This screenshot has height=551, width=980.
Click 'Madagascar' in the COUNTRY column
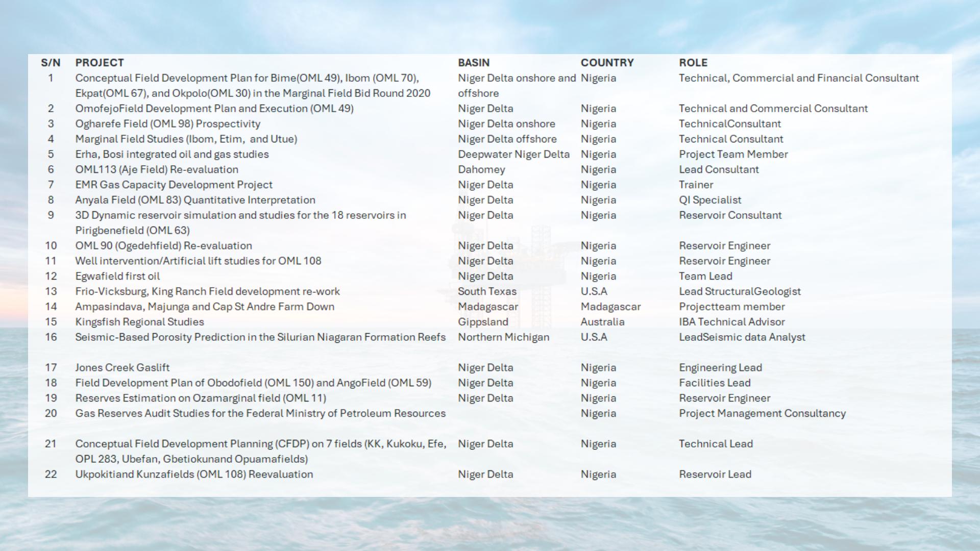coord(610,307)
